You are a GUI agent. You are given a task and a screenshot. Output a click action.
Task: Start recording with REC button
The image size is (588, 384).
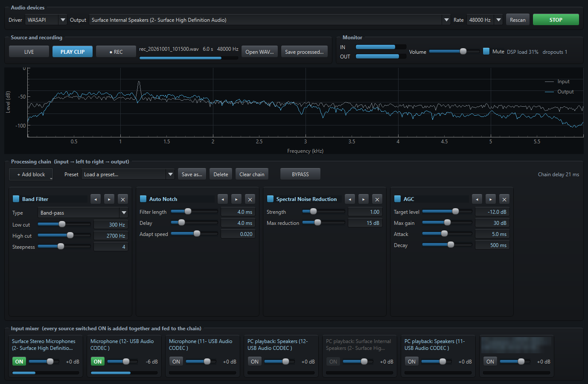point(116,52)
